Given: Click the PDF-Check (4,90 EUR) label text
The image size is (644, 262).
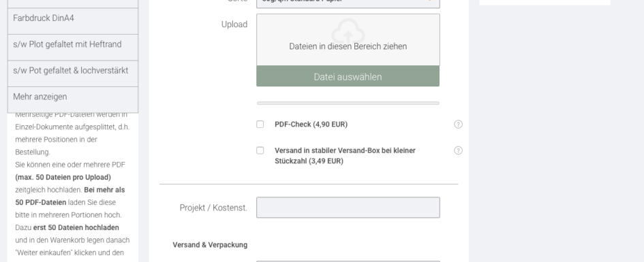Looking at the screenshot, I should [311, 125].
